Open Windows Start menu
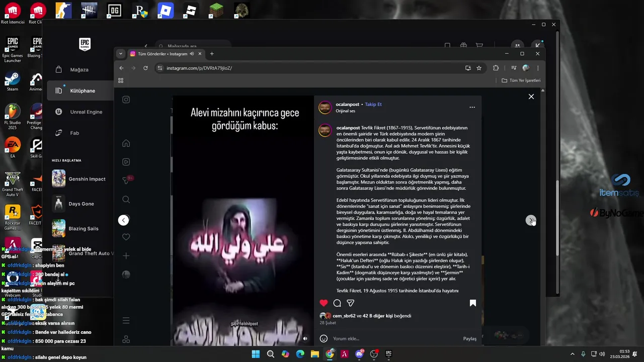The width and height of the screenshot is (644, 362). pyautogui.click(x=256, y=354)
